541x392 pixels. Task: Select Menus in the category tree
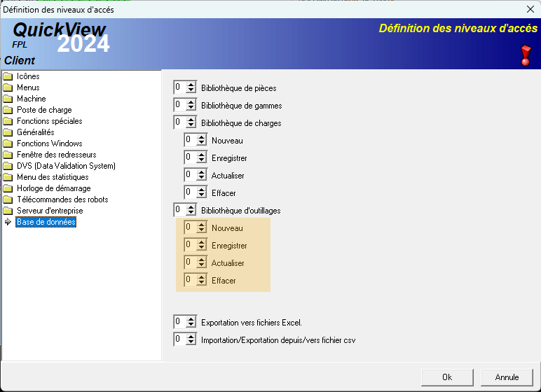click(x=28, y=87)
